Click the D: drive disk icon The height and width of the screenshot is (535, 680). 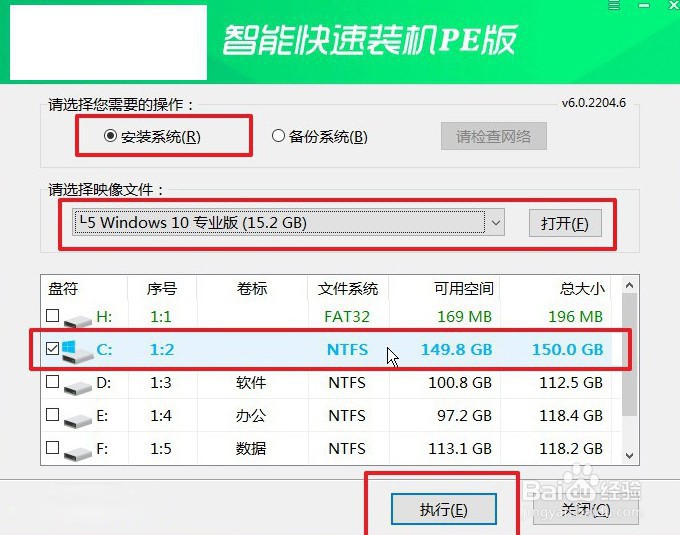click(78, 388)
